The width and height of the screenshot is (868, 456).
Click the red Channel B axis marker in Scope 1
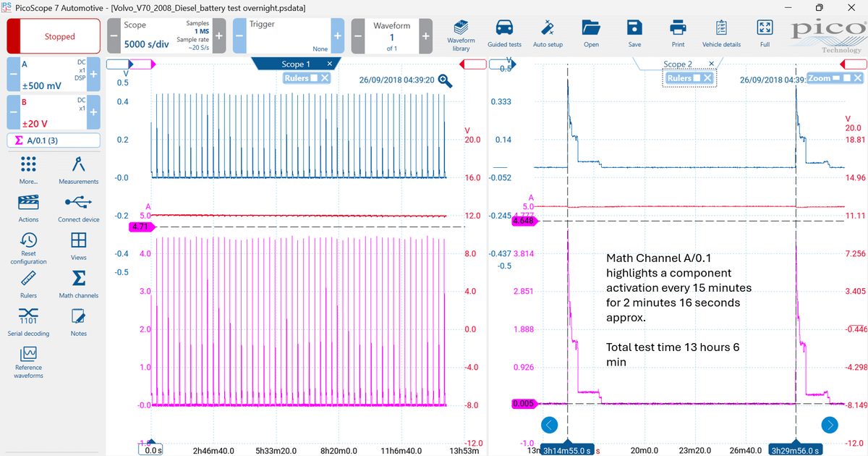[472, 65]
